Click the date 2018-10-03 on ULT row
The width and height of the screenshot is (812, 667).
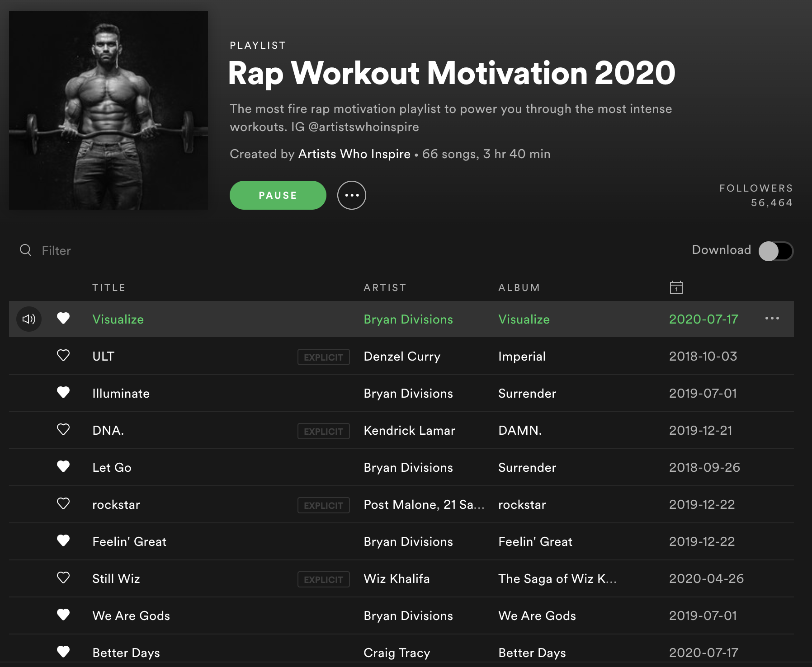tap(703, 357)
